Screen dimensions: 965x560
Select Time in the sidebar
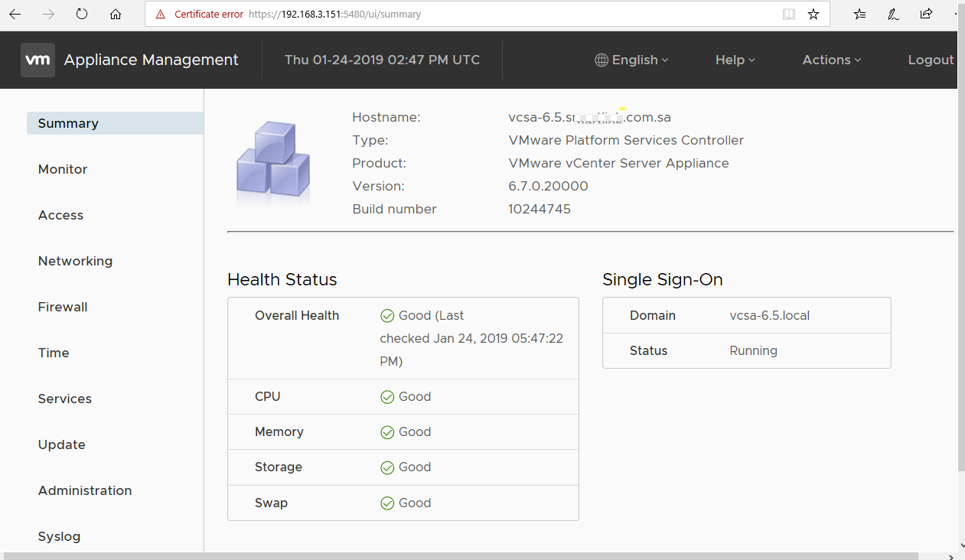click(54, 353)
